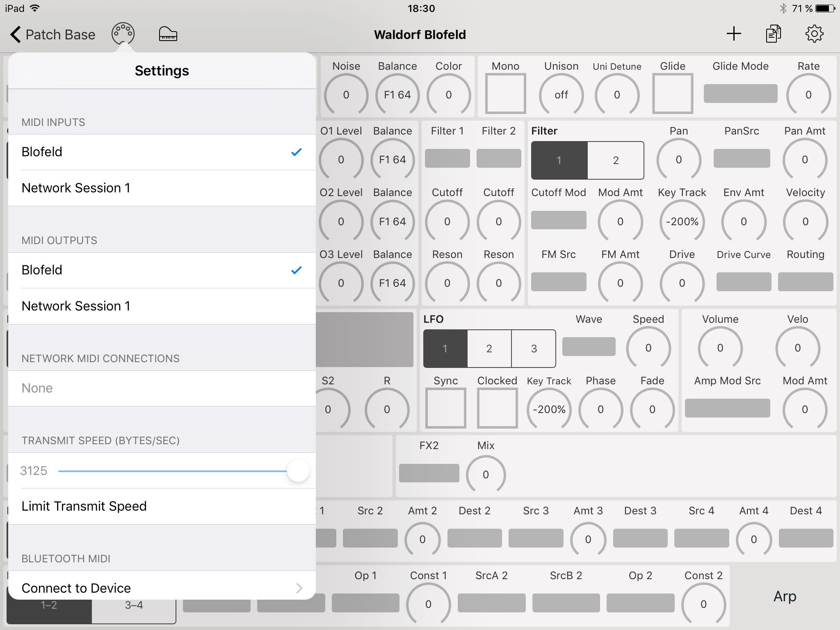
Task: Open the on-screen keyboard icon
Action: 168,34
